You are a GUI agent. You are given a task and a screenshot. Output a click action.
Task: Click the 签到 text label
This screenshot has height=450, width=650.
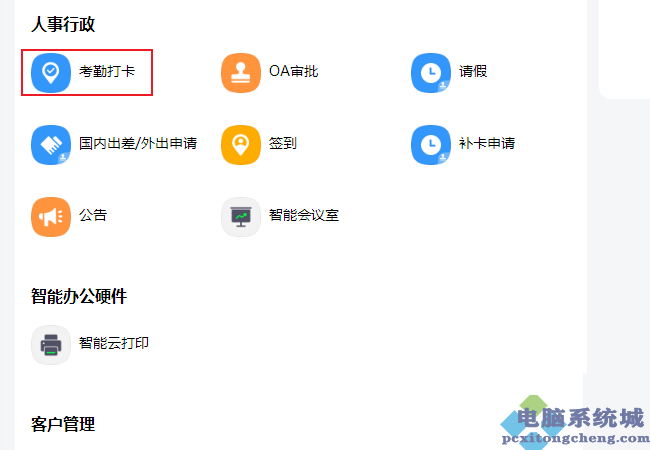[283, 143]
